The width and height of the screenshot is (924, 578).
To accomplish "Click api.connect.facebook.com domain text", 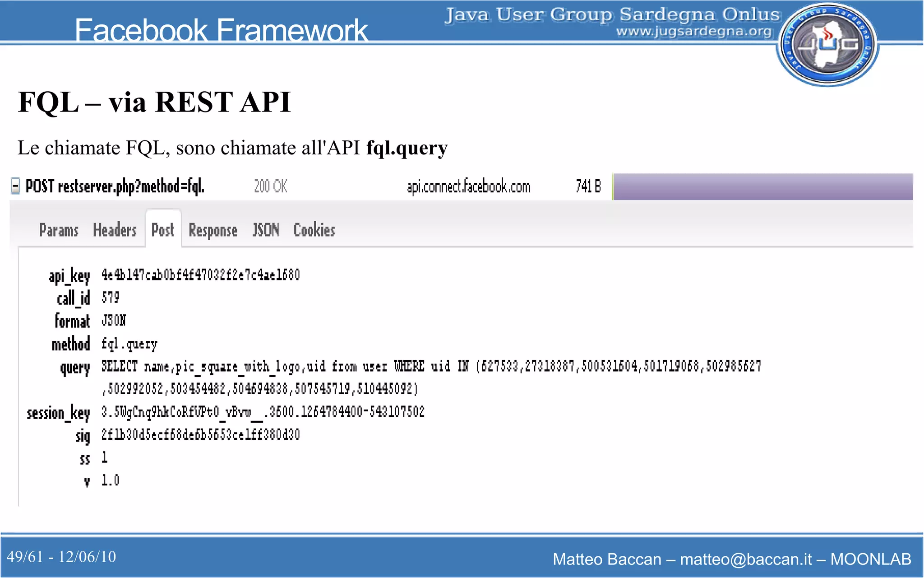I will [x=469, y=186].
